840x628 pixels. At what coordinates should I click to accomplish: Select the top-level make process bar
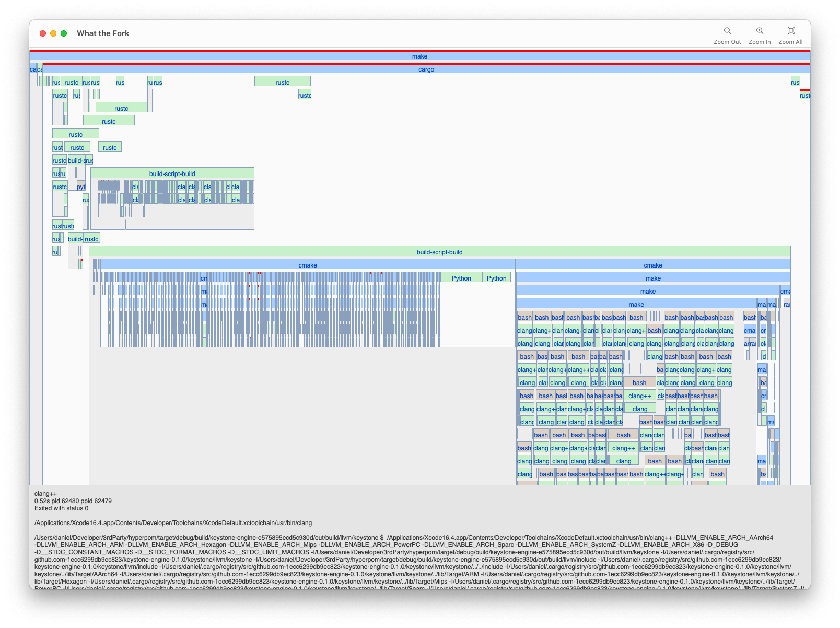419,56
